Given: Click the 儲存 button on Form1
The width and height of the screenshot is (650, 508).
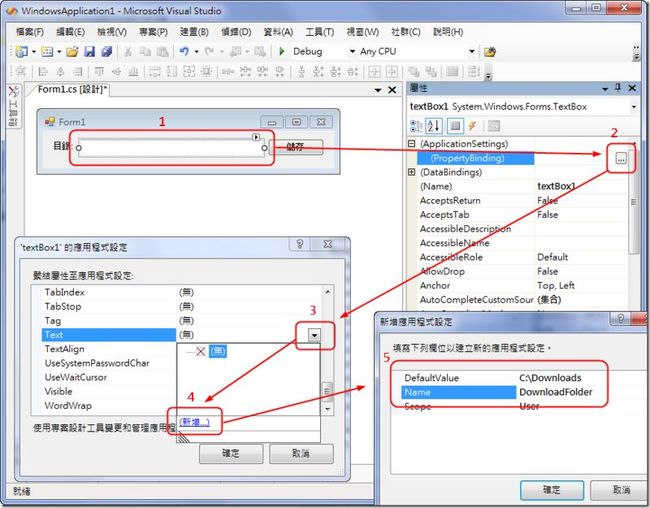Looking at the screenshot, I should coord(296,147).
